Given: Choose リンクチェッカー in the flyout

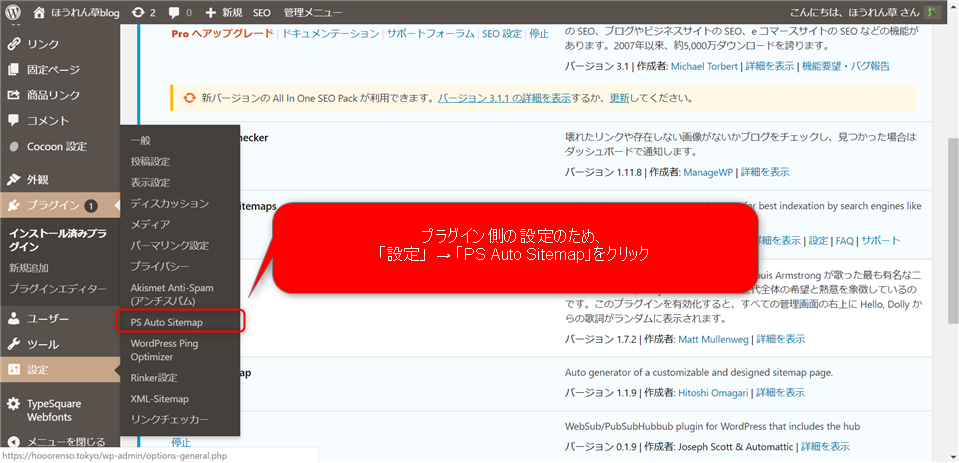Looking at the screenshot, I should [169, 420].
